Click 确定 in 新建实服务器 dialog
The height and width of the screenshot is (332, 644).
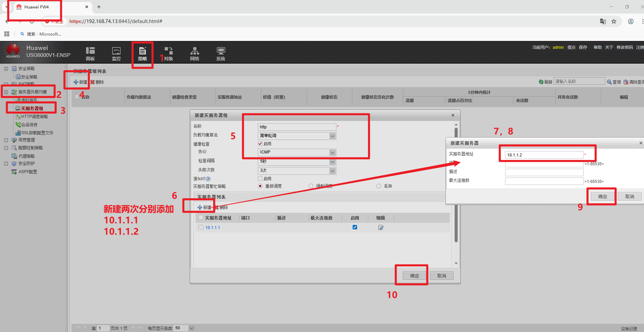602,196
